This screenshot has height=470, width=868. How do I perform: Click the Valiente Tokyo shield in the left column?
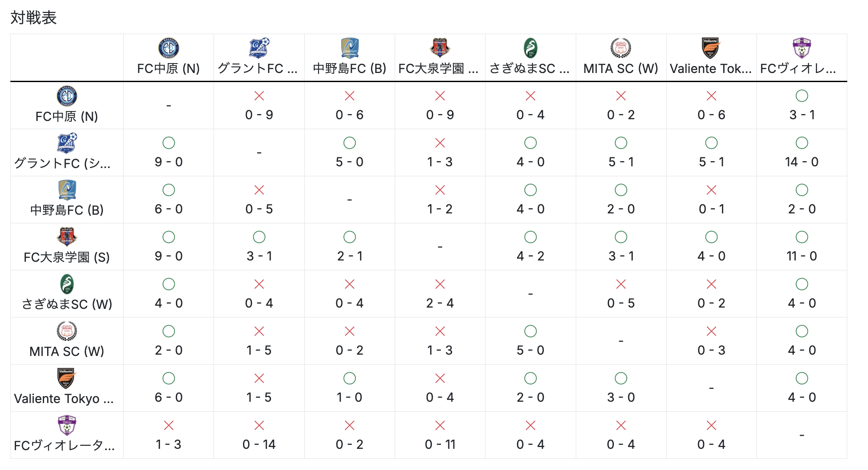click(67, 378)
